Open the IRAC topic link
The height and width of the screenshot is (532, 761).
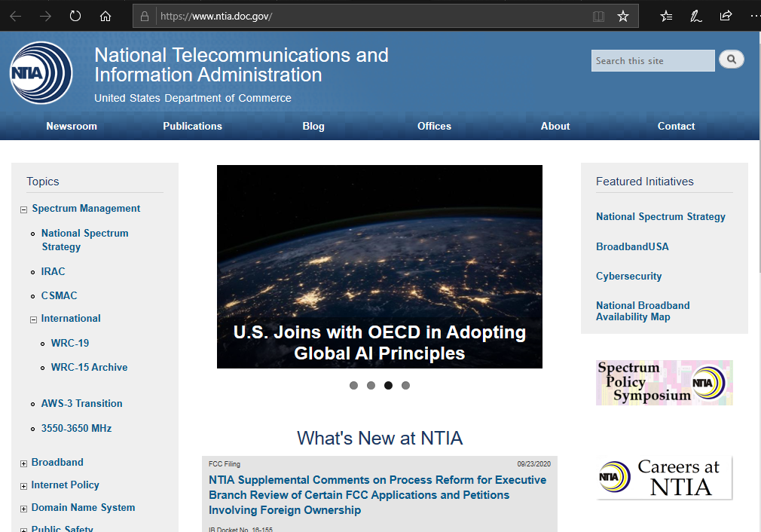tap(53, 271)
